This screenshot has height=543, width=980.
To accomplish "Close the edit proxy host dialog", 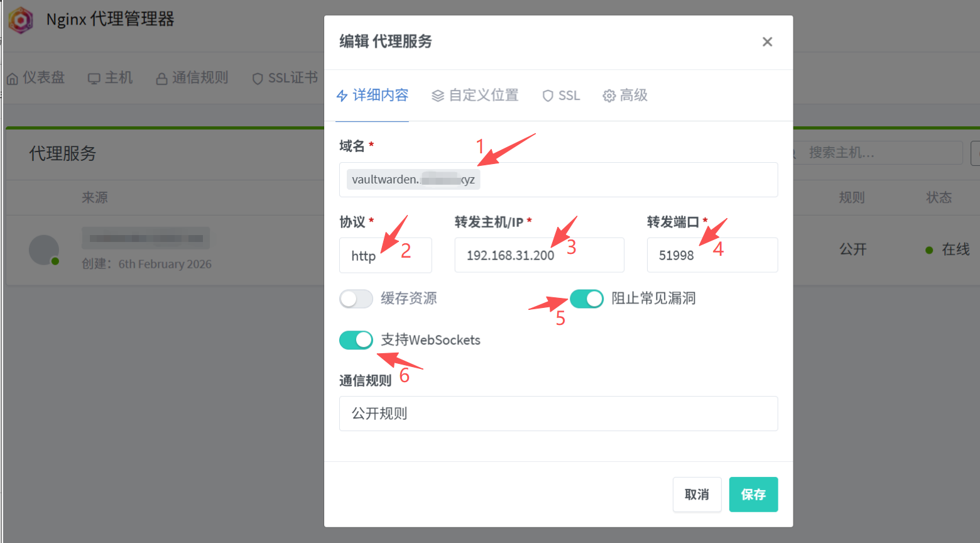I will point(767,41).
